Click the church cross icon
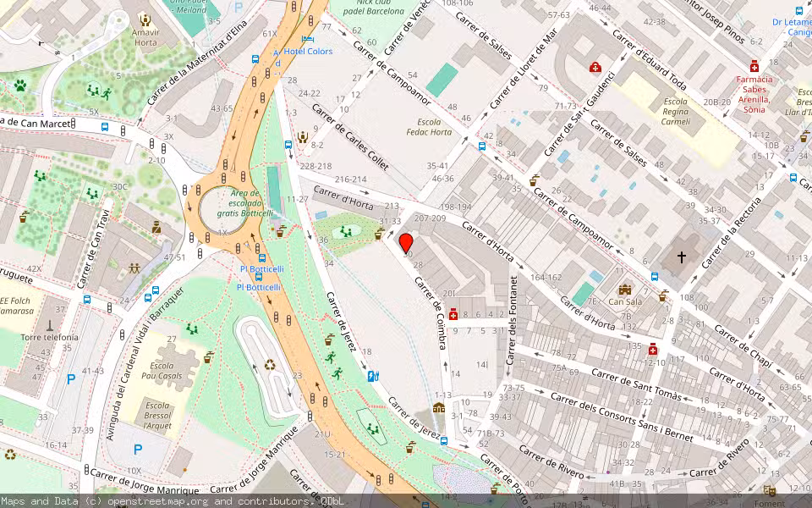This screenshot has height=508, width=812. click(682, 257)
